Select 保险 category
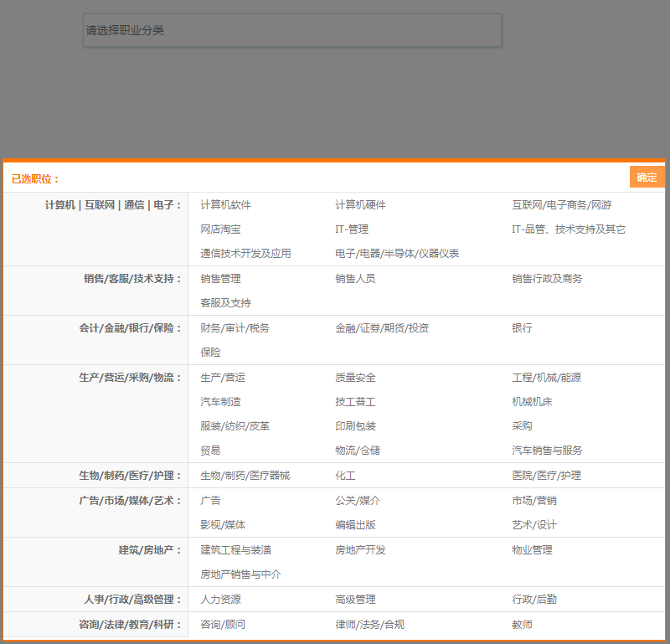670x644 pixels. click(x=211, y=352)
